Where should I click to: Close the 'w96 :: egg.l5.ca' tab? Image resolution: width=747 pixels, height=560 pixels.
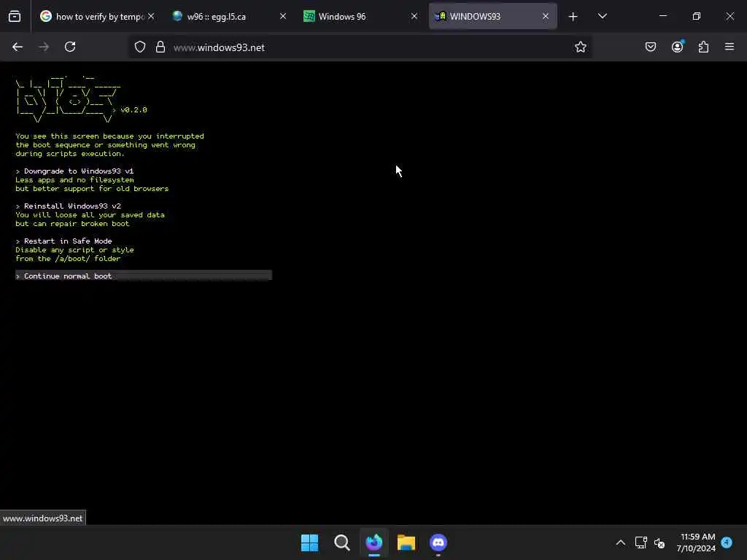click(283, 16)
